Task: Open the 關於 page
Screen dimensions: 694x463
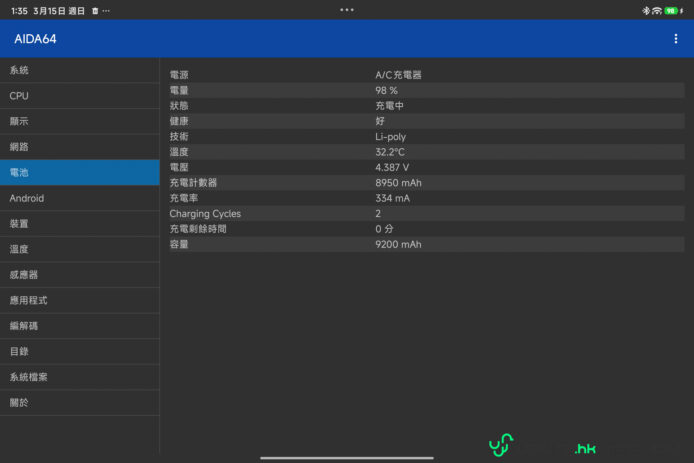Action: tap(79, 402)
